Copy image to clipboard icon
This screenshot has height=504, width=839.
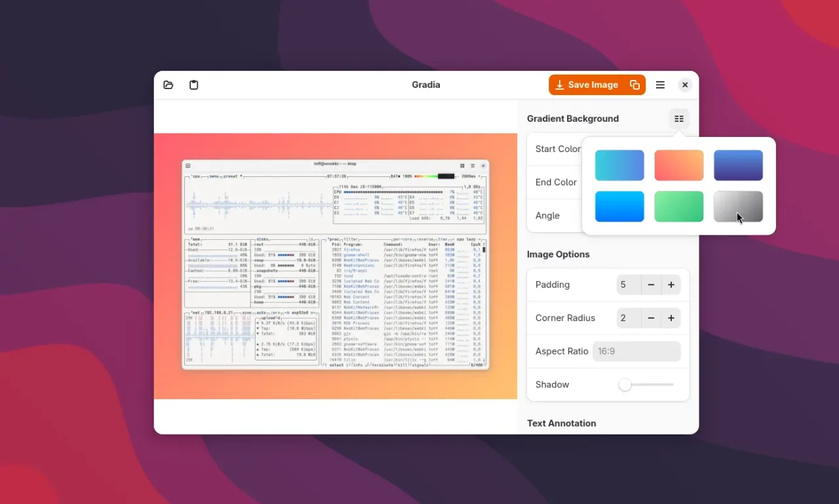[634, 85]
